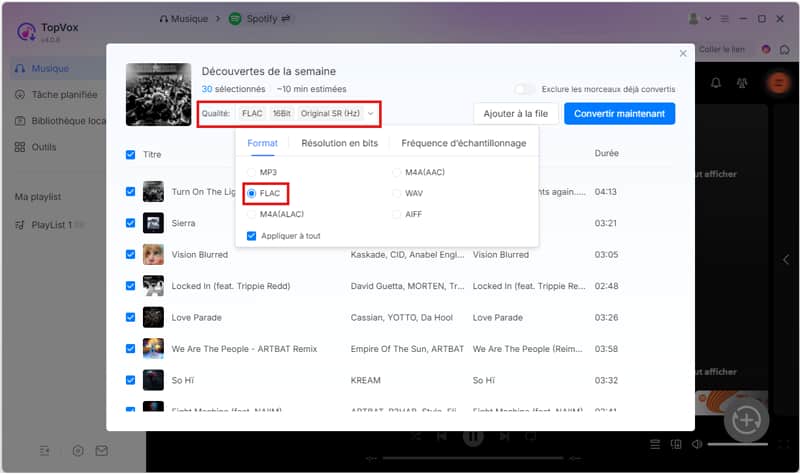Viewport: 800px width, 474px height.
Task: Click the TopVox logo icon
Action: pyautogui.click(x=26, y=32)
